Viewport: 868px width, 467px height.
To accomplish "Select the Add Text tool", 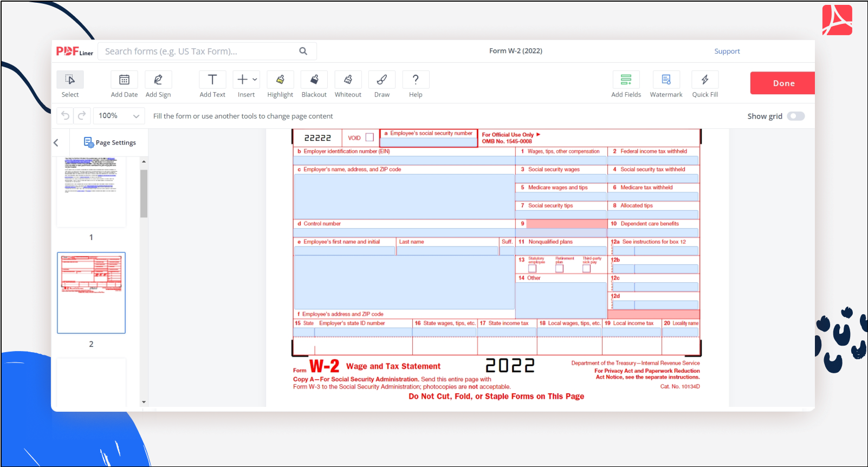I will (212, 80).
